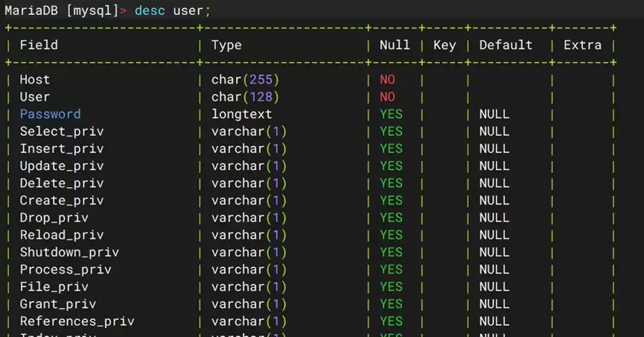Select the 'File_priv' field name
Image resolution: width=644 pixels, height=337 pixels.
pyautogui.click(x=54, y=287)
